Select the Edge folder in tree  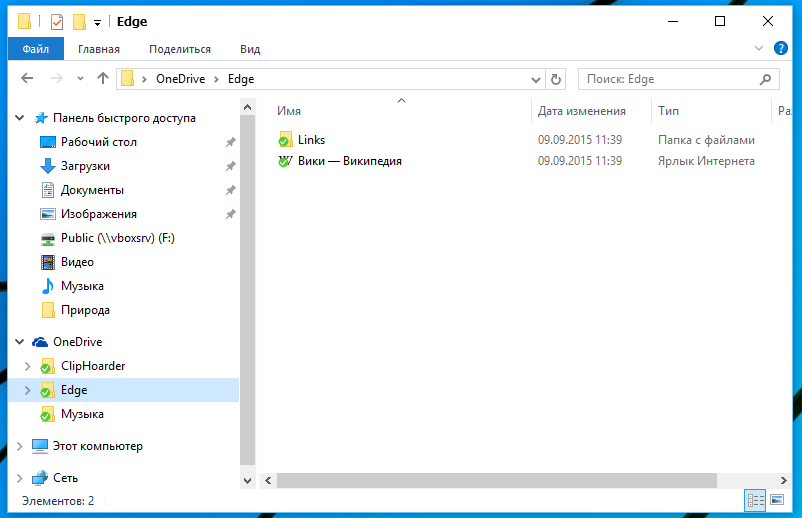(74, 390)
